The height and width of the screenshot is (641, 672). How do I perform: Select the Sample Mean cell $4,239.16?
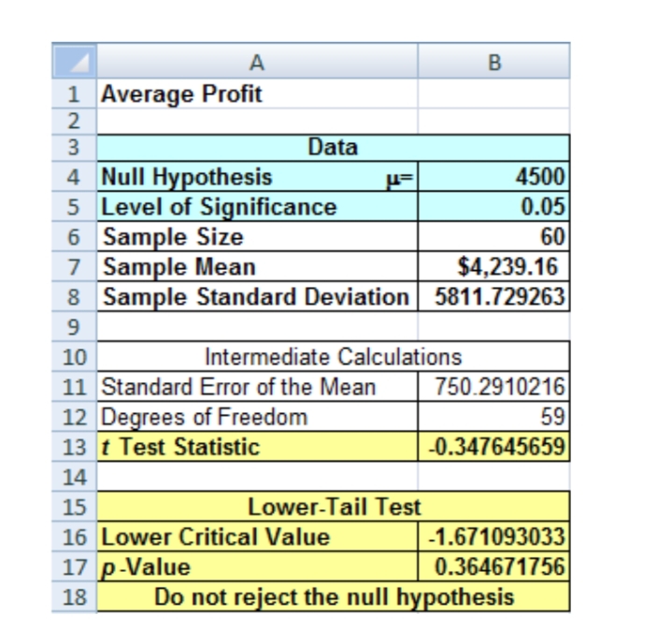pos(508,267)
